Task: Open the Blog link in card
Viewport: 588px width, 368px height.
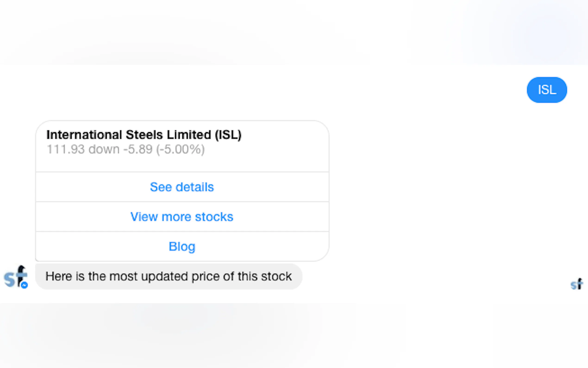Action: tap(182, 246)
